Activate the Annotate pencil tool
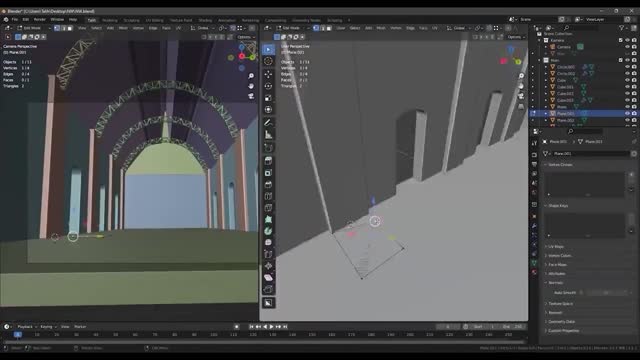The image size is (640, 360). (268, 122)
